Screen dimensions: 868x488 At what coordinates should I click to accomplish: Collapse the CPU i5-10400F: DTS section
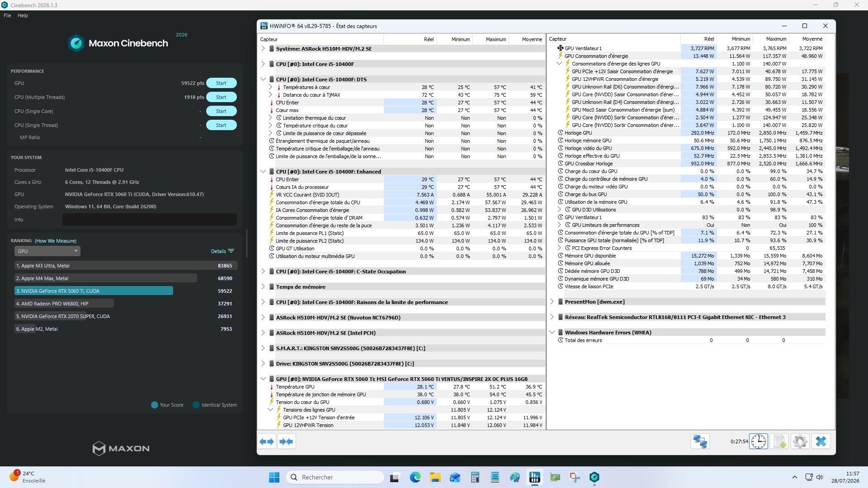tap(263, 79)
